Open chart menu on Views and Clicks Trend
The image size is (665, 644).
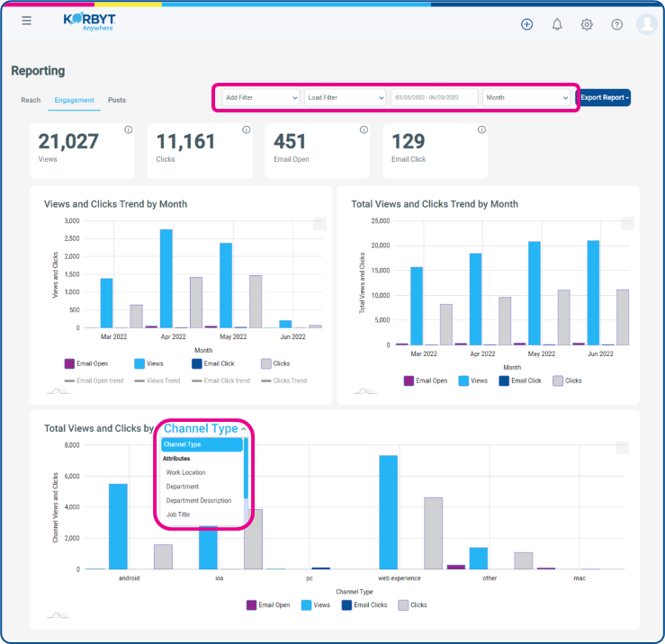click(319, 223)
